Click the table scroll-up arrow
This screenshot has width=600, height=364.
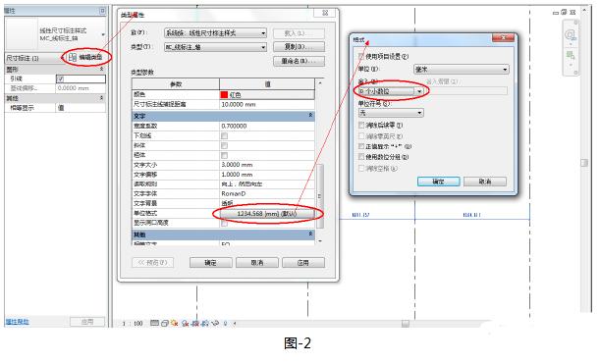320,83
